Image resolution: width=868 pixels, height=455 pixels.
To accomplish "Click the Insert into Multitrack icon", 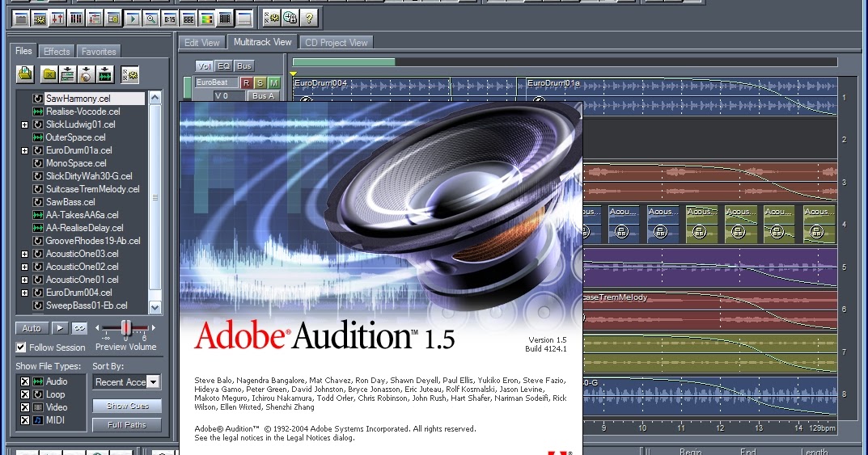I will tap(67, 74).
